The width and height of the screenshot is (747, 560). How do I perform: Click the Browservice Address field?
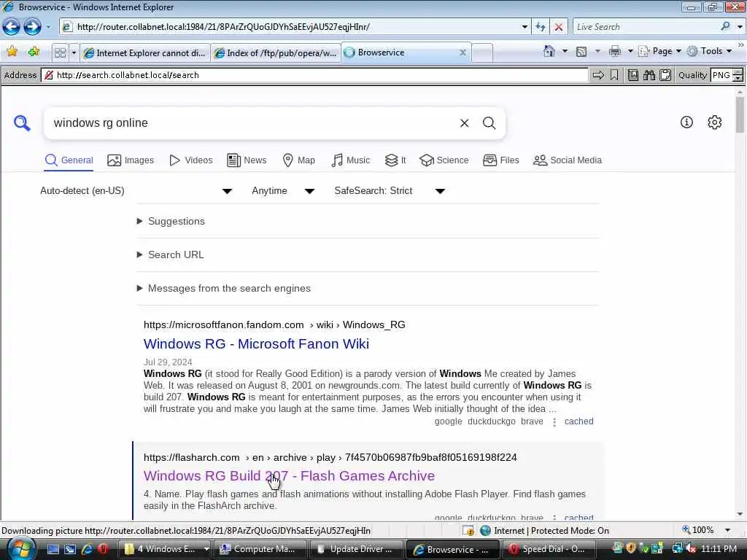pyautogui.click(x=315, y=75)
